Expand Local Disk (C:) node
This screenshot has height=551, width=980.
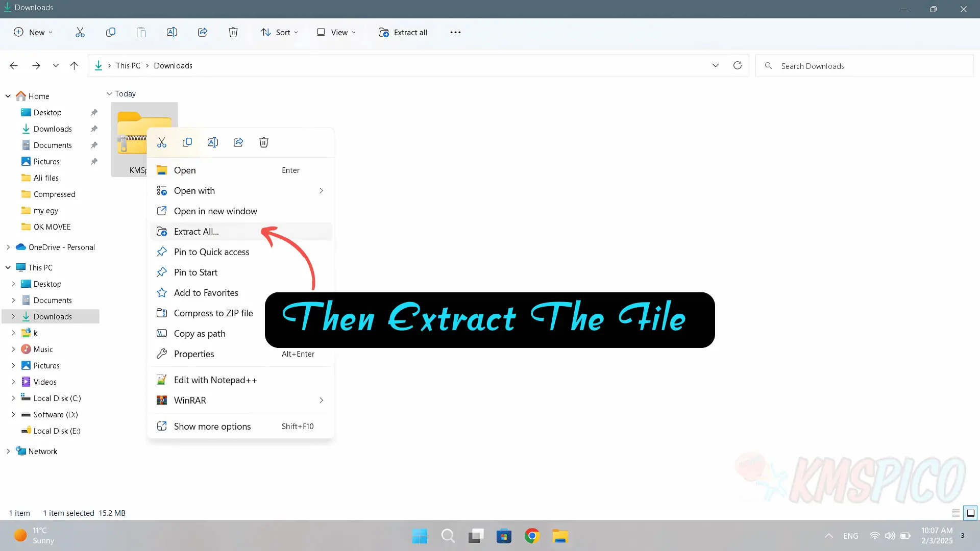point(13,398)
